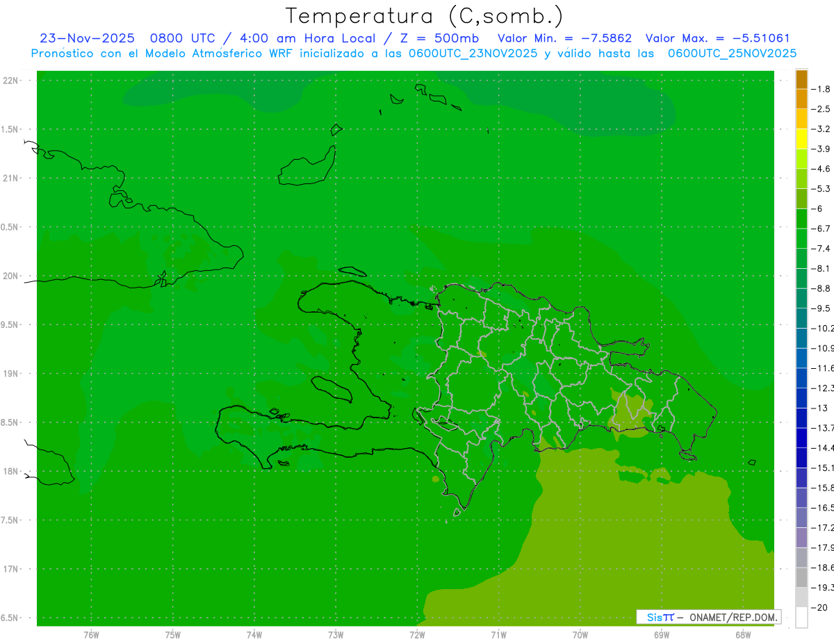
Task: Click the -4.6 value on the color scale
Action: [821, 169]
